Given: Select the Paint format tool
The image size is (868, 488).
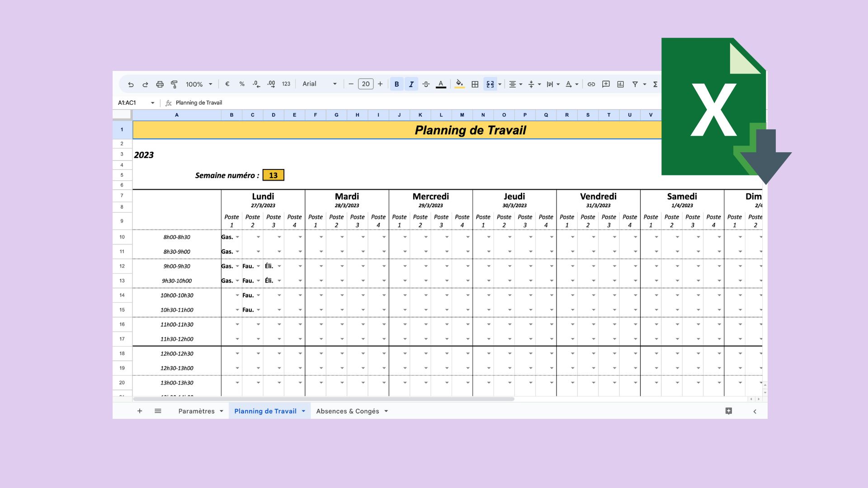Looking at the screenshot, I should (174, 84).
